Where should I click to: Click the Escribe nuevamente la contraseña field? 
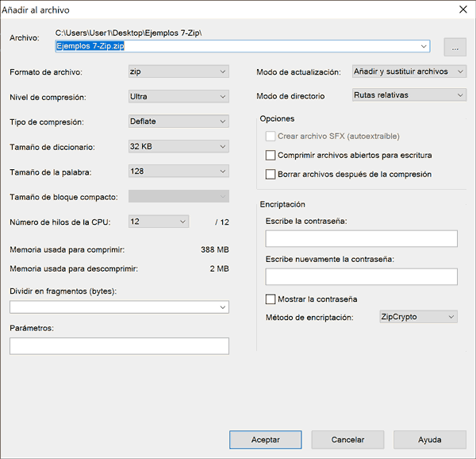click(x=361, y=276)
